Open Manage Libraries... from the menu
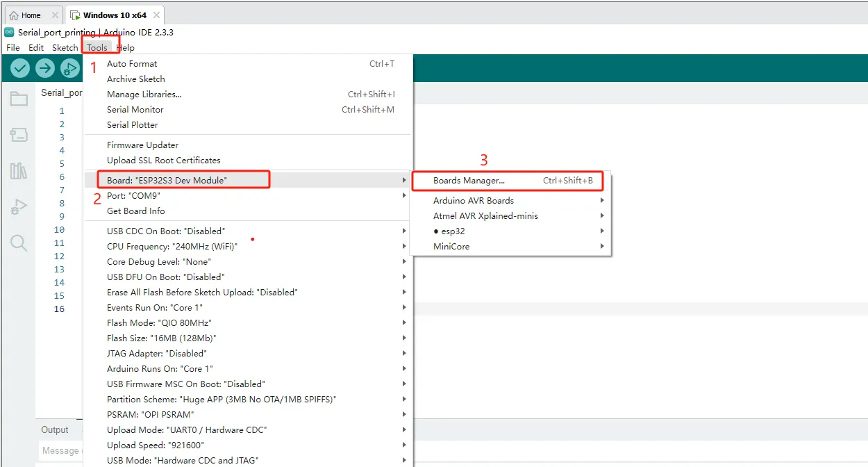Screen dimensions: 868x467 pyautogui.click(x=248, y=94)
